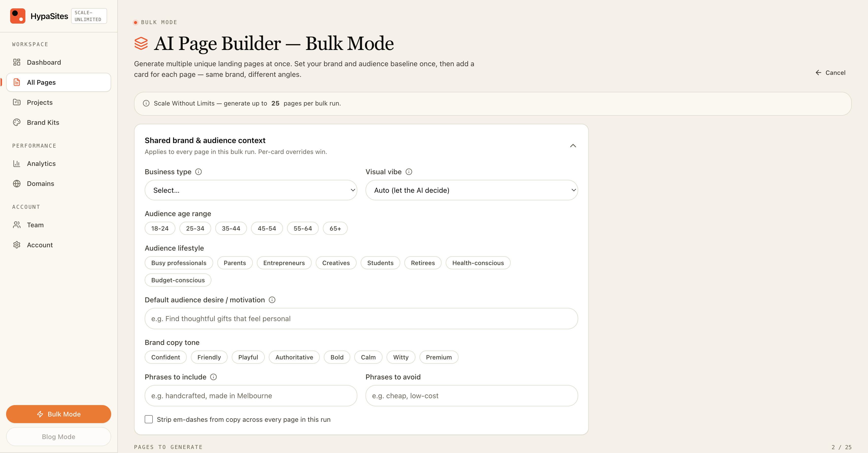Enable the strip em-dashes checkbox
Image resolution: width=868 pixels, height=453 pixels.
coord(148,419)
